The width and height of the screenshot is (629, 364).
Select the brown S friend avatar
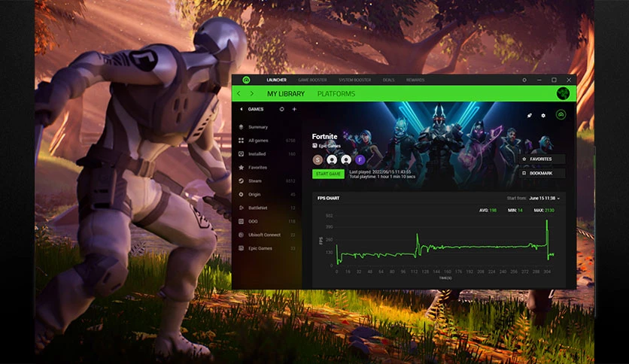point(318,159)
